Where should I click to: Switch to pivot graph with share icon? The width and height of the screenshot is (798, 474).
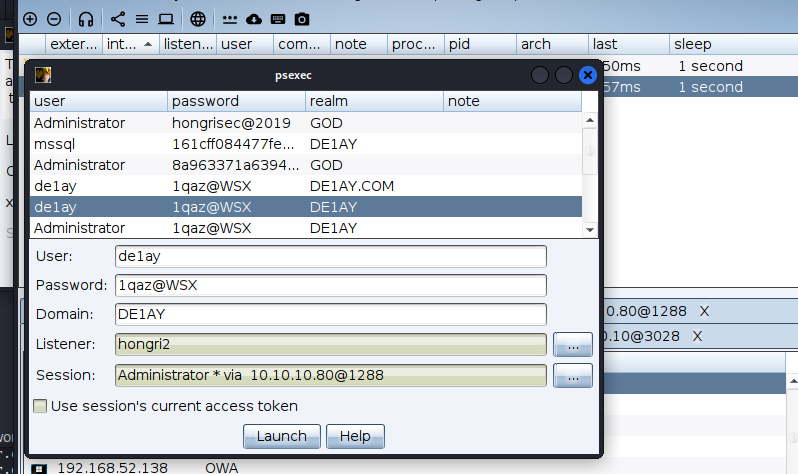tap(118, 19)
